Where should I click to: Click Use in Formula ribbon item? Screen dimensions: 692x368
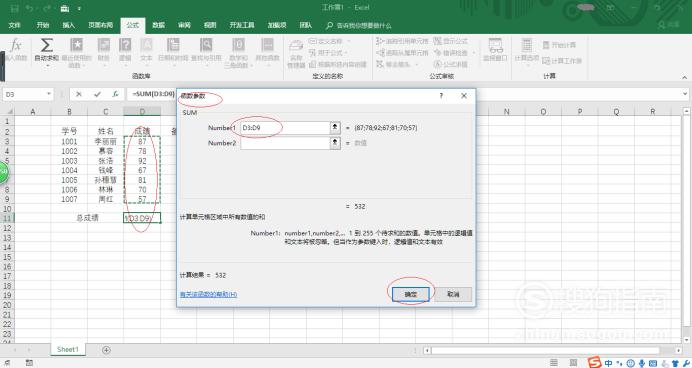328,53
